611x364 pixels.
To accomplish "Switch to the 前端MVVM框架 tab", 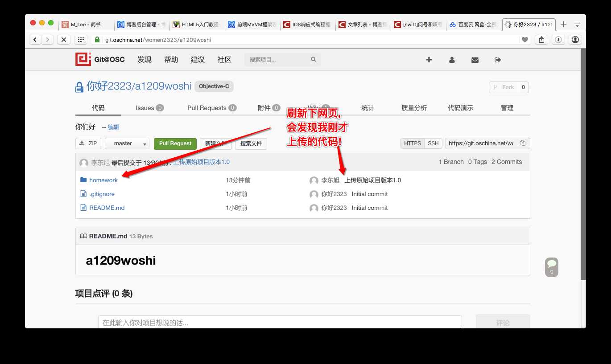I will 252,25.
